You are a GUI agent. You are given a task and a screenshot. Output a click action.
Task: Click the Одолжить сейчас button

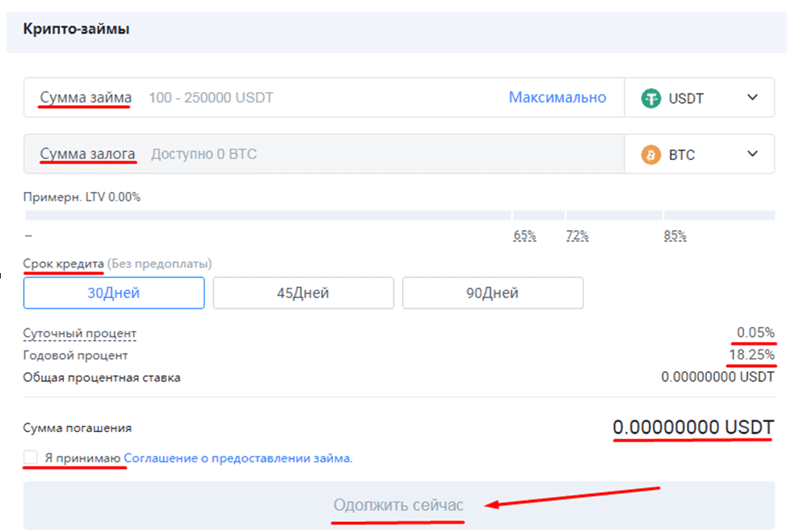[399, 505]
